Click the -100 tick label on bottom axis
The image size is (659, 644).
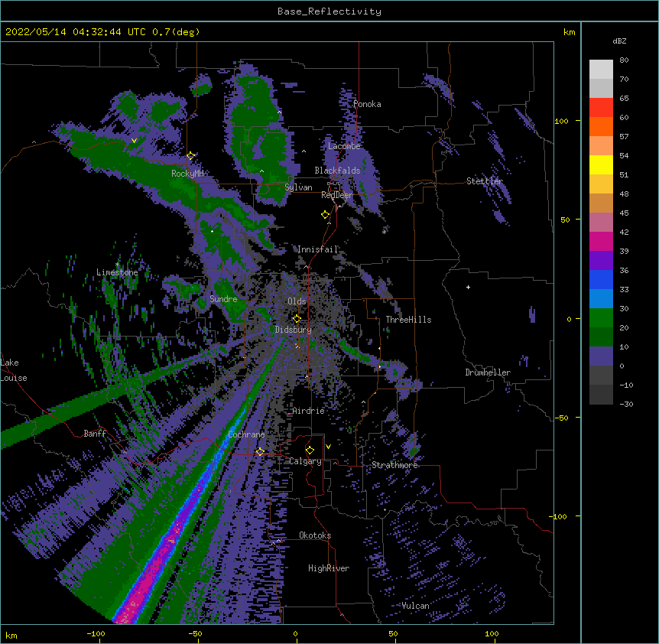tap(96, 633)
